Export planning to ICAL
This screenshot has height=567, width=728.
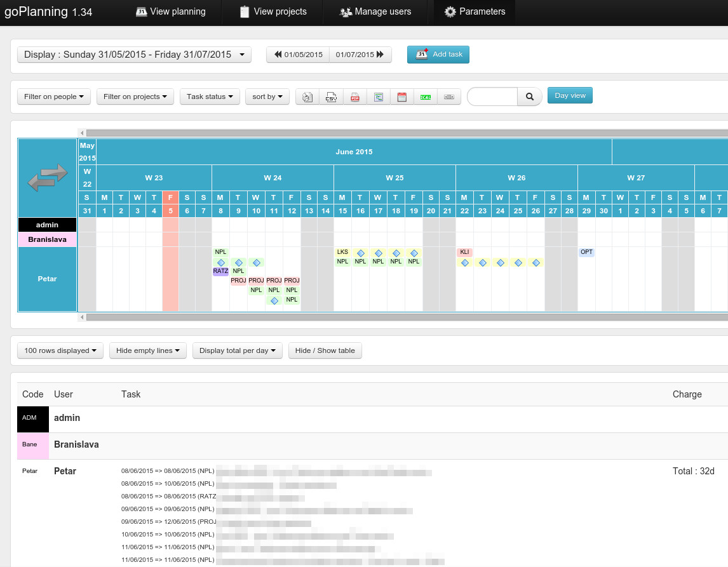pos(425,97)
